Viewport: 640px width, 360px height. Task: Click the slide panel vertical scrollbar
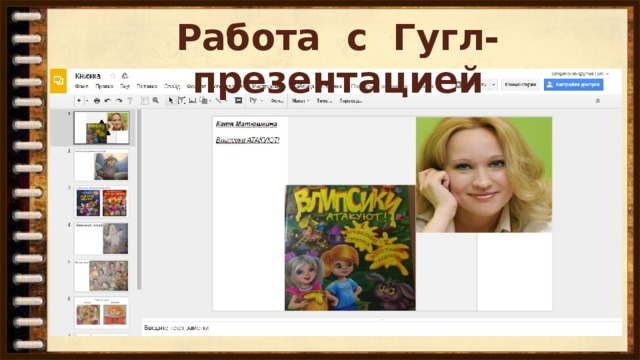click(x=139, y=199)
